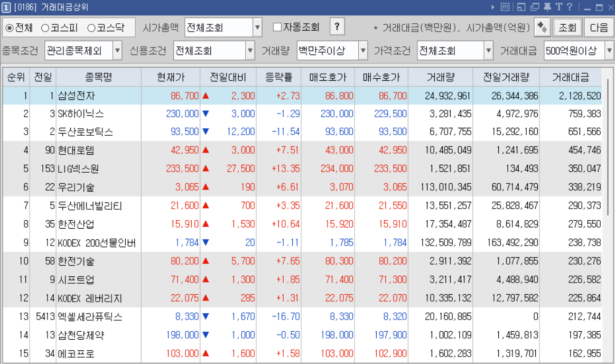Select the LIG넥스원 stock name

(78, 169)
